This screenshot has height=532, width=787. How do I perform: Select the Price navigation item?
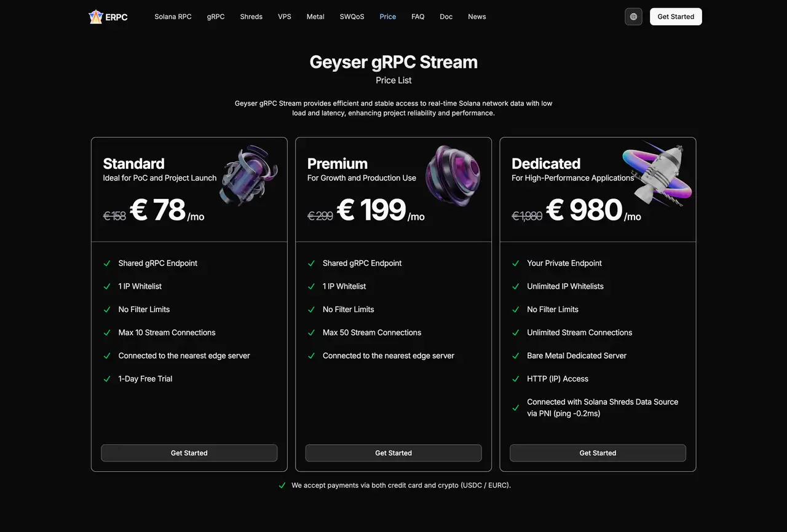coord(387,17)
